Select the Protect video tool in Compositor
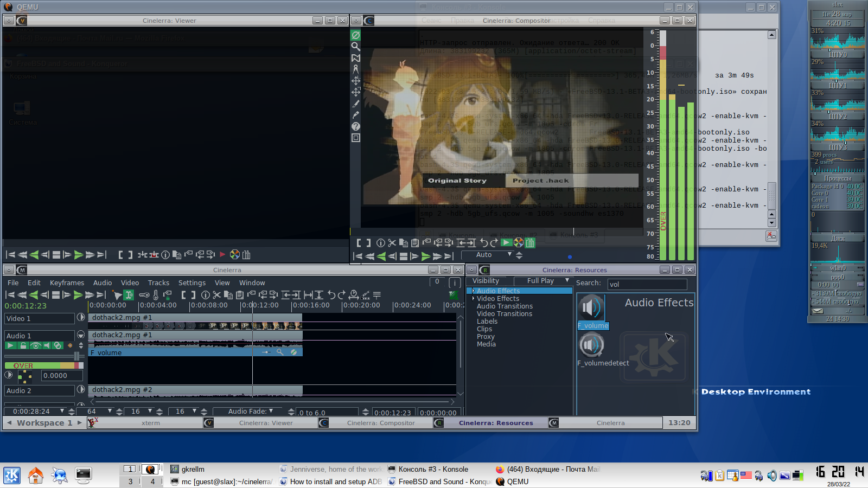The image size is (868, 488). pyautogui.click(x=356, y=35)
